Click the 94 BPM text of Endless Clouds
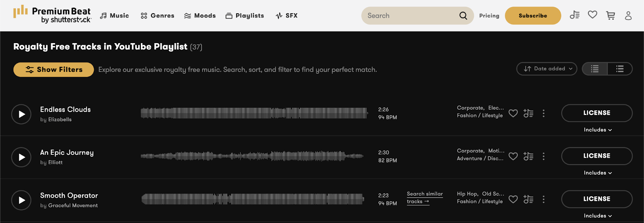This screenshot has height=223, width=644. coord(388,117)
